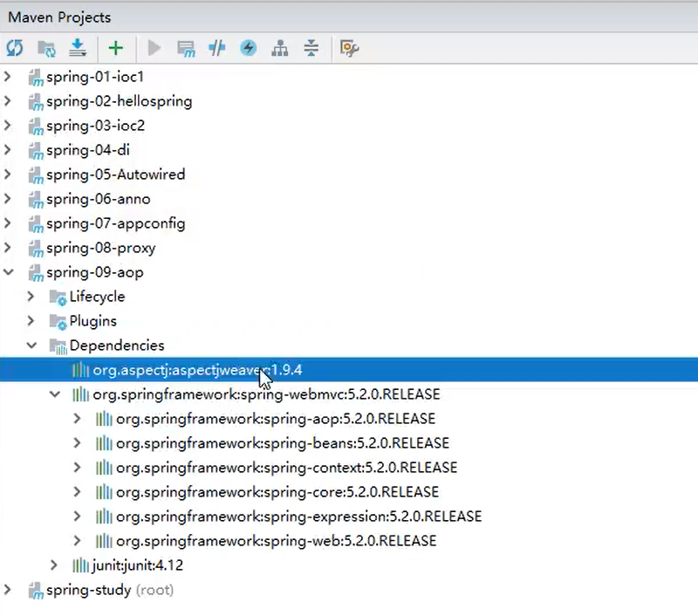Viewport: 698px width, 616px height.
Task: Select spring-aop:5.2.0.RELEASE dependency
Action: tap(276, 419)
